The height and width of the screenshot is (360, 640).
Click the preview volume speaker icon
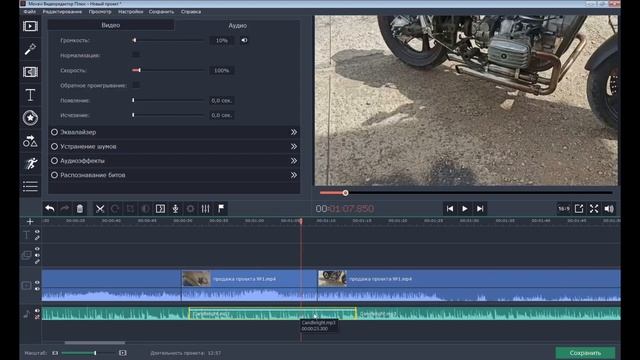click(609, 209)
